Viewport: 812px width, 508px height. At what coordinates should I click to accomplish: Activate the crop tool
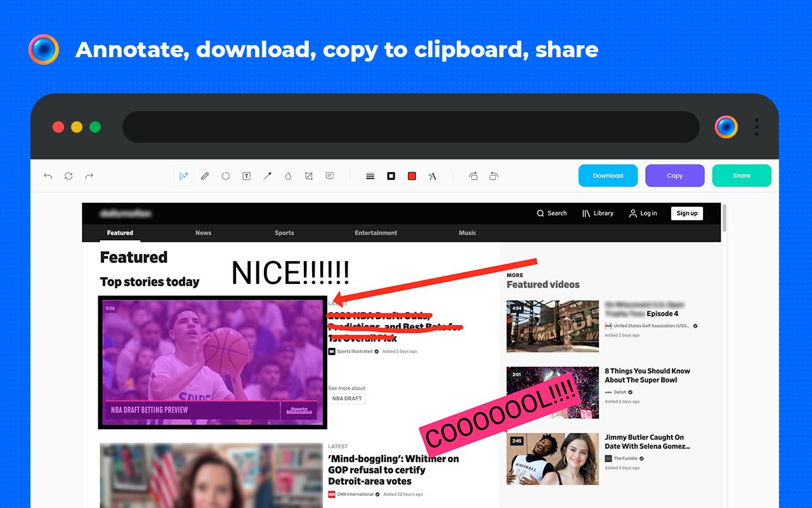tap(309, 176)
